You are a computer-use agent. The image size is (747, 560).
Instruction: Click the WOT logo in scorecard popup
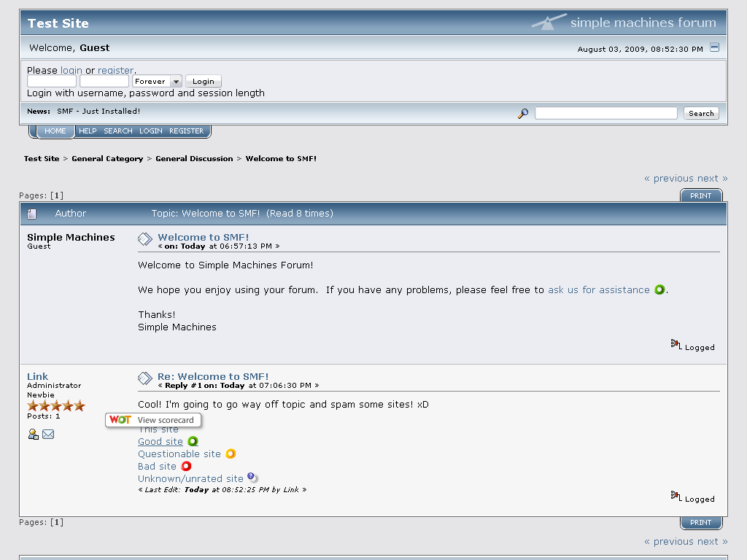point(120,419)
